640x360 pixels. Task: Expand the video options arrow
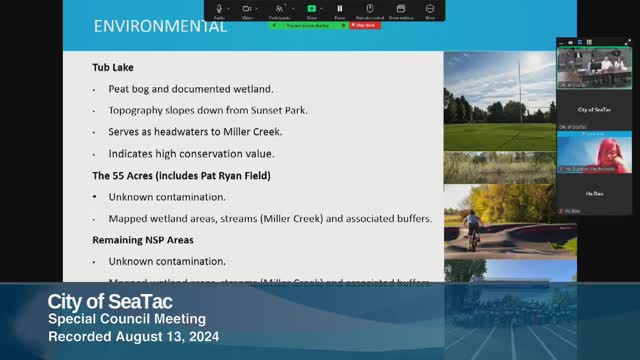[x=257, y=9]
